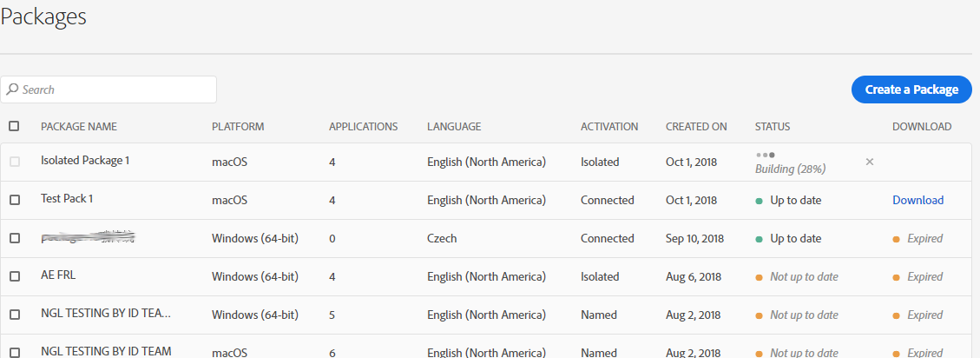Click orange Expired dot in Czech package row
This screenshot has height=358, width=980.
(x=897, y=239)
